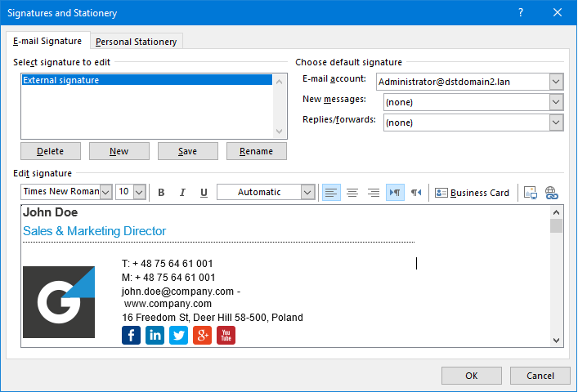The width and height of the screenshot is (578, 392).
Task: Open the E-mail account dropdown
Action: [x=556, y=82]
